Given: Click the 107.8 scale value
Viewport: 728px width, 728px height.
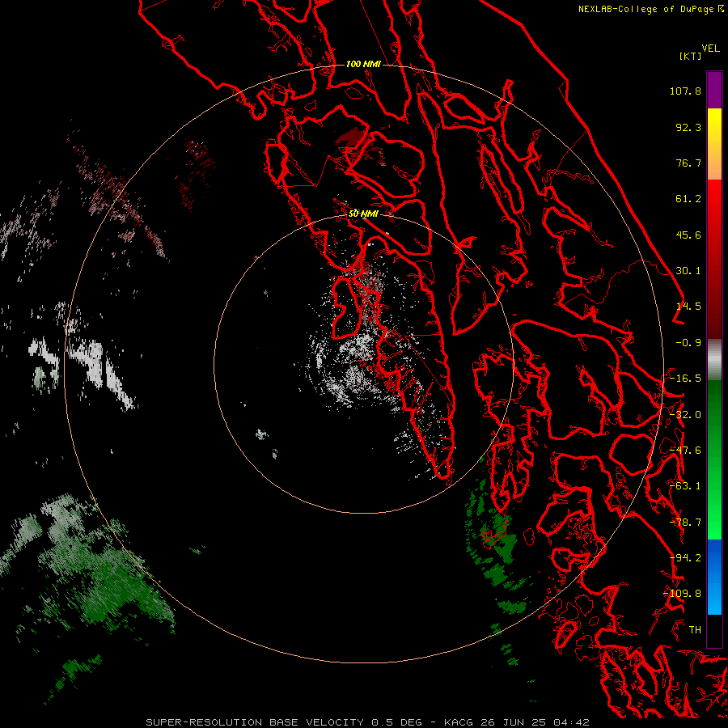Looking at the screenshot, I should click(685, 91).
